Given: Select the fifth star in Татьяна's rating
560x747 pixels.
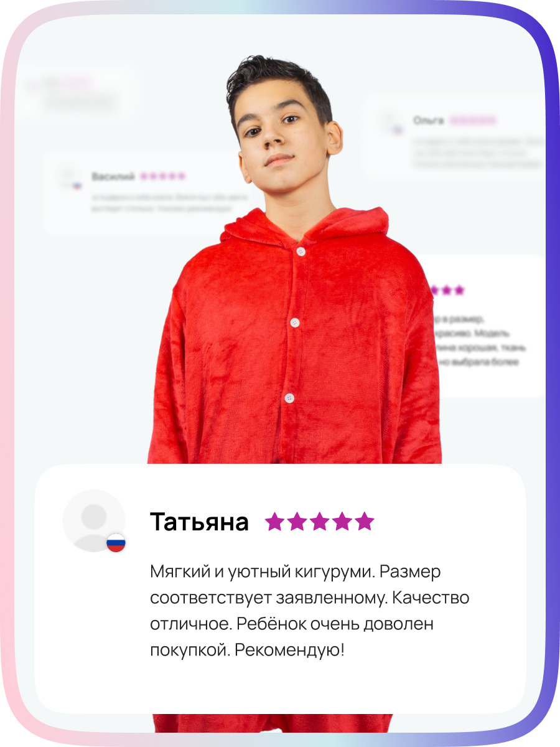Looking at the screenshot, I should click(x=364, y=522).
